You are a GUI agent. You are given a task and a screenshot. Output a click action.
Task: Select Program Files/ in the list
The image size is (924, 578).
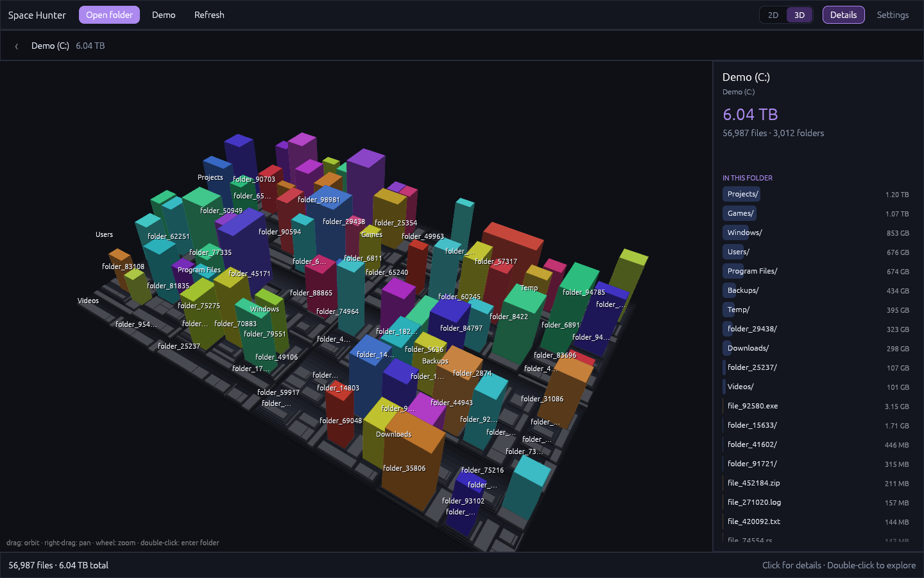(816, 271)
